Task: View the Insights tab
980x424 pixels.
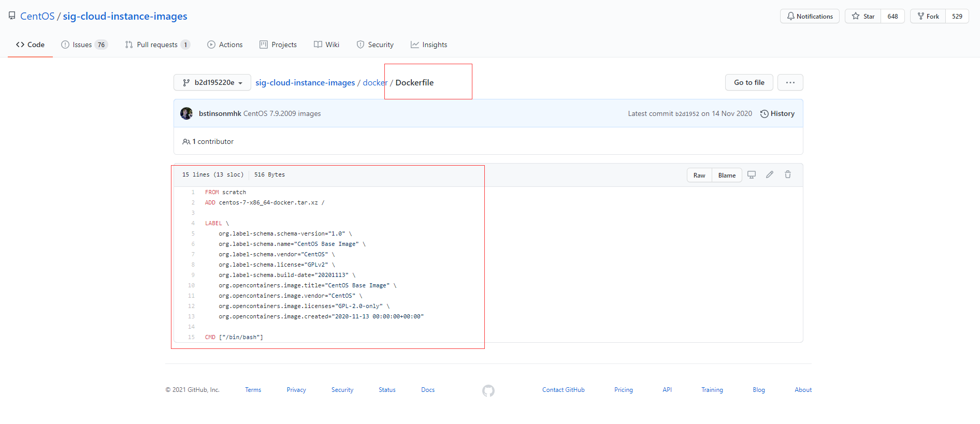Action: [x=429, y=45]
